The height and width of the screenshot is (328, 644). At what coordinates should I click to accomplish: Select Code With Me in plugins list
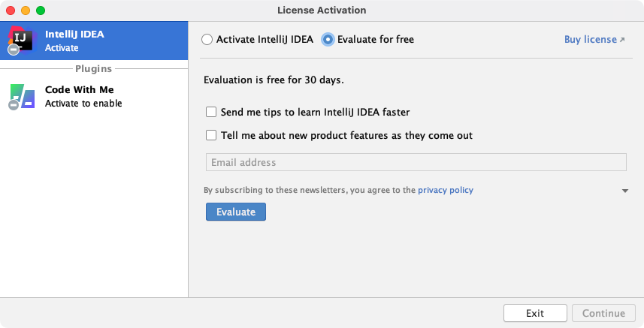pos(94,96)
